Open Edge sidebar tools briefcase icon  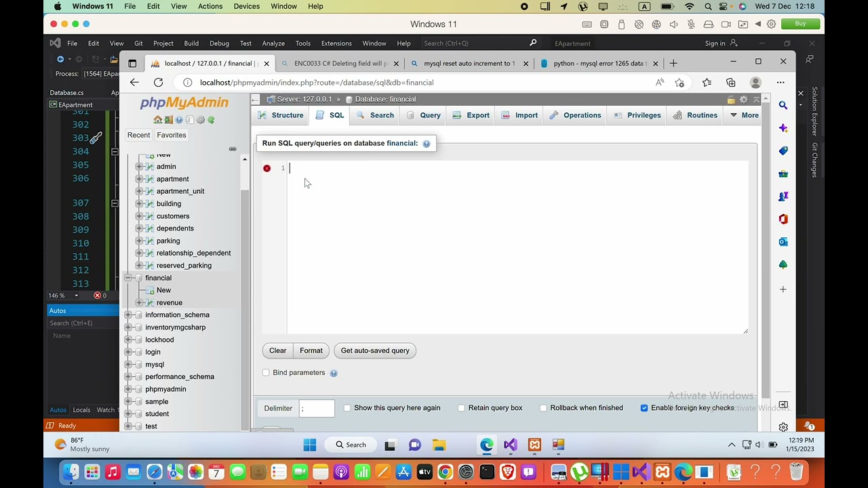coord(783,174)
